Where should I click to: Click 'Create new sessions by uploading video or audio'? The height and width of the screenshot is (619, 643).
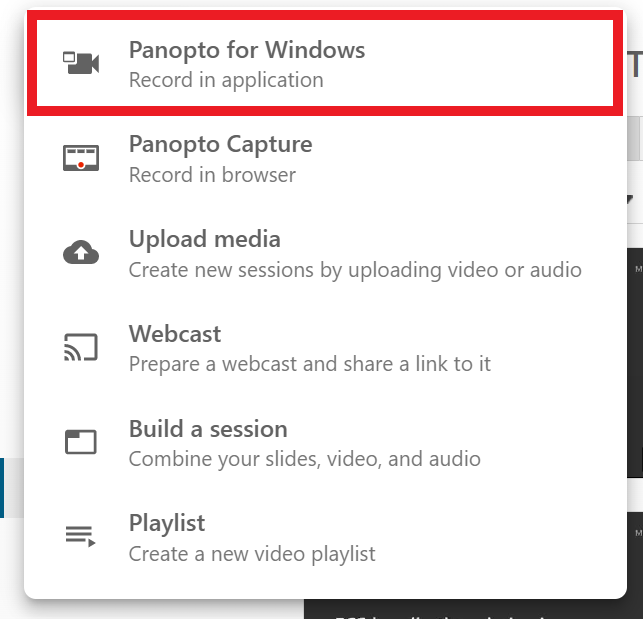[355, 270]
